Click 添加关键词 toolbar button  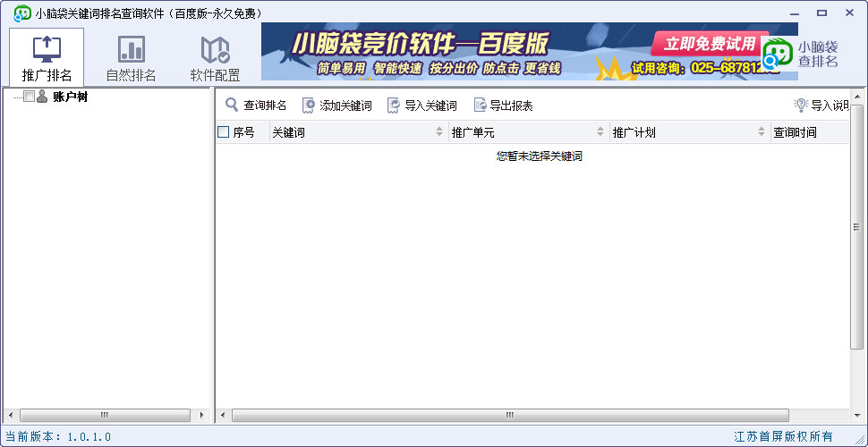337,105
